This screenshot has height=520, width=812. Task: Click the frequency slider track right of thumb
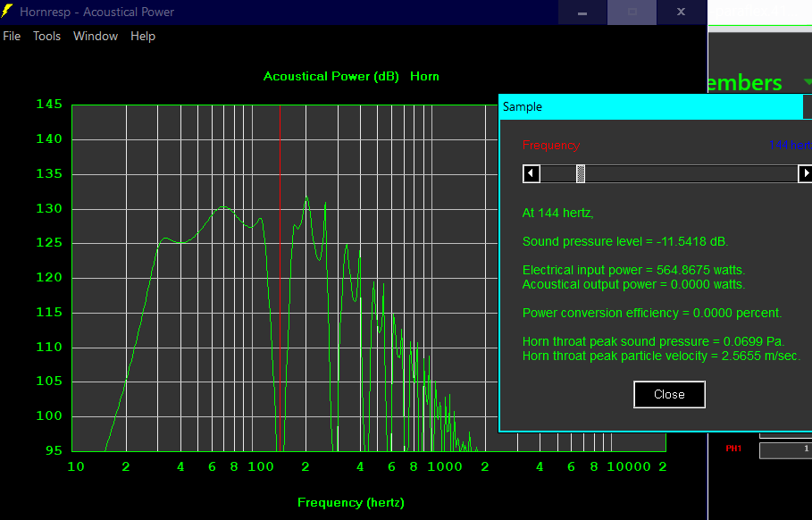691,173
